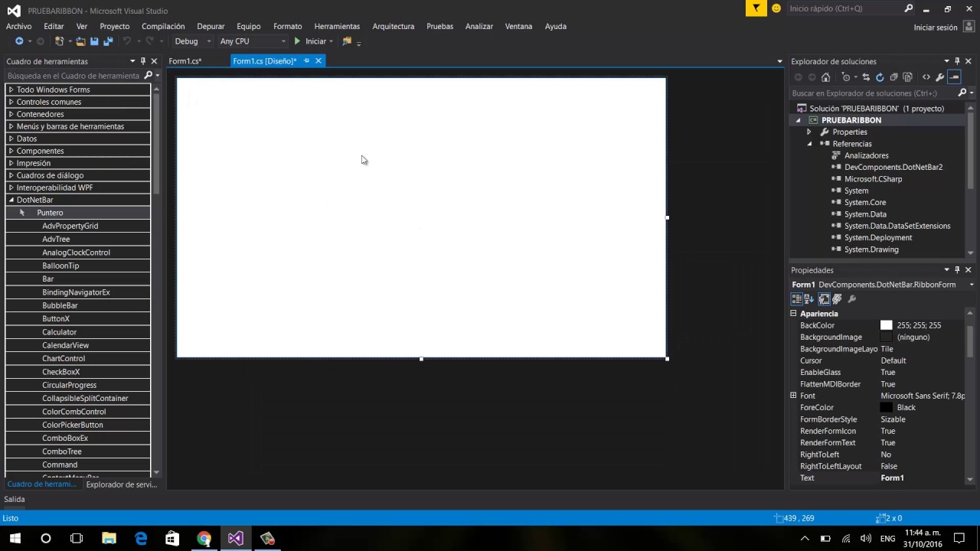Toggle Alphabetical sort in Properties
The image size is (980, 551).
click(x=809, y=299)
